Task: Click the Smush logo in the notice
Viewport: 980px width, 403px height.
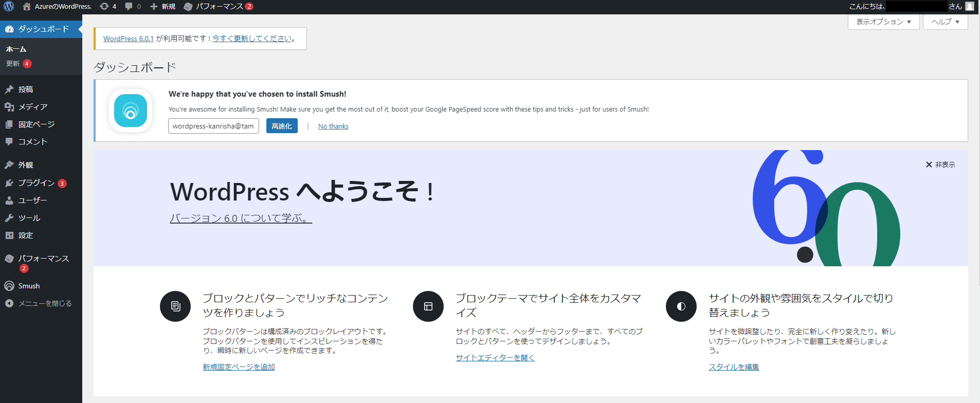Action: tap(131, 111)
